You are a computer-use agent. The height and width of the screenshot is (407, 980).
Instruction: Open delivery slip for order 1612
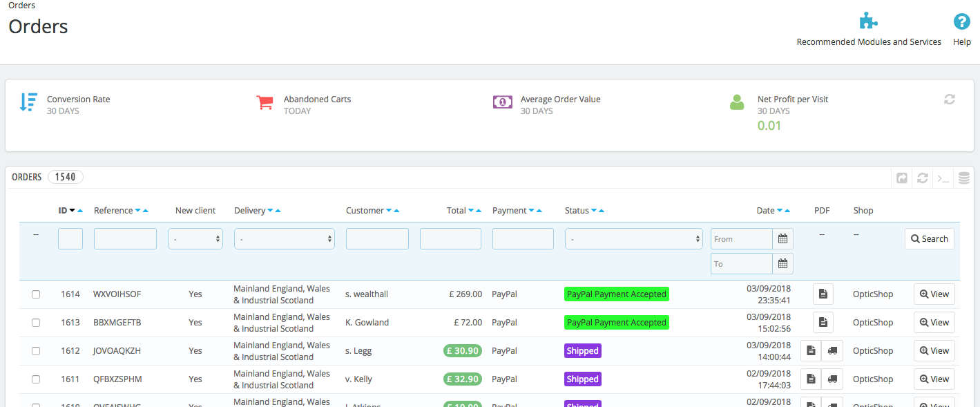coord(832,351)
